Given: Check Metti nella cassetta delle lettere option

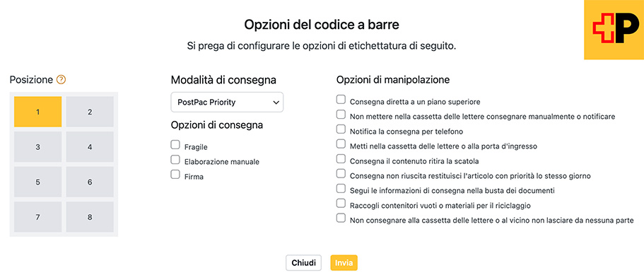Looking at the screenshot, I should [x=341, y=144].
